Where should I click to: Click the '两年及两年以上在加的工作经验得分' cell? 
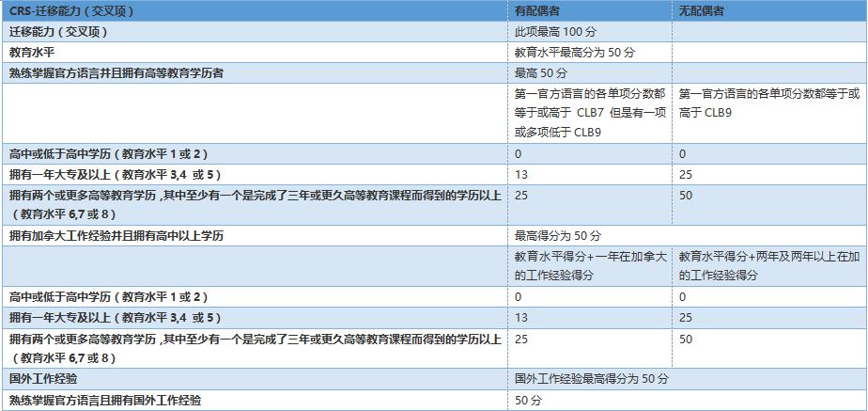click(x=767, y=265)
